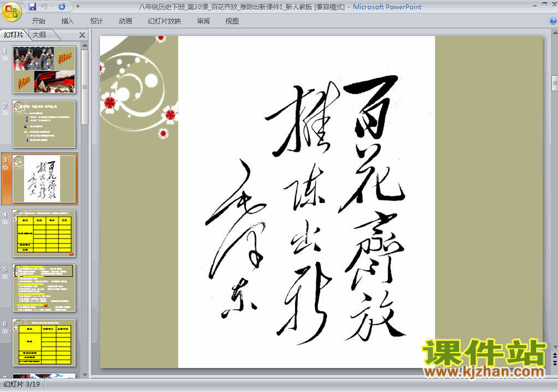
Task: Play animations using slide 4's star icon
Action: click(5, 222)
